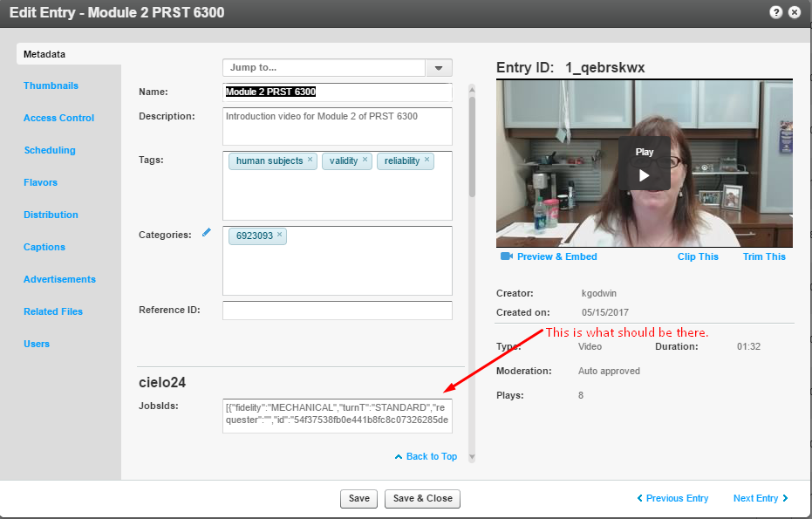Expand the 'Jump to...' dropdown arrow
This screenshot has width=812, height=519.
coord(439,68)
